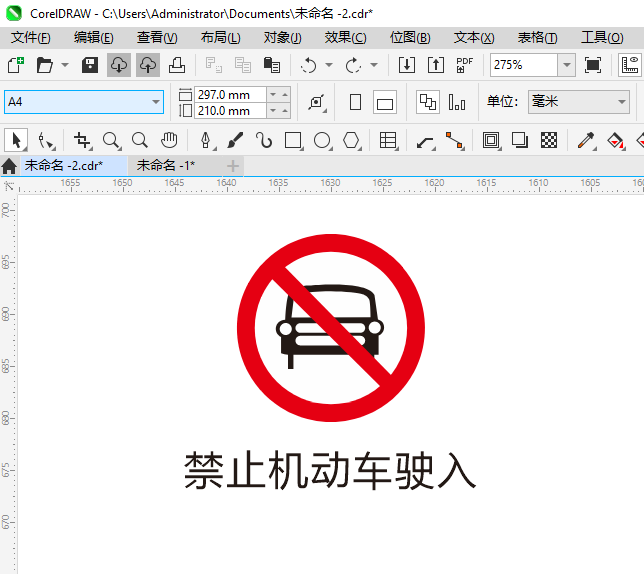
Task: Expand the Redo history dropdown arrow
Action: (x=374, y=65)
